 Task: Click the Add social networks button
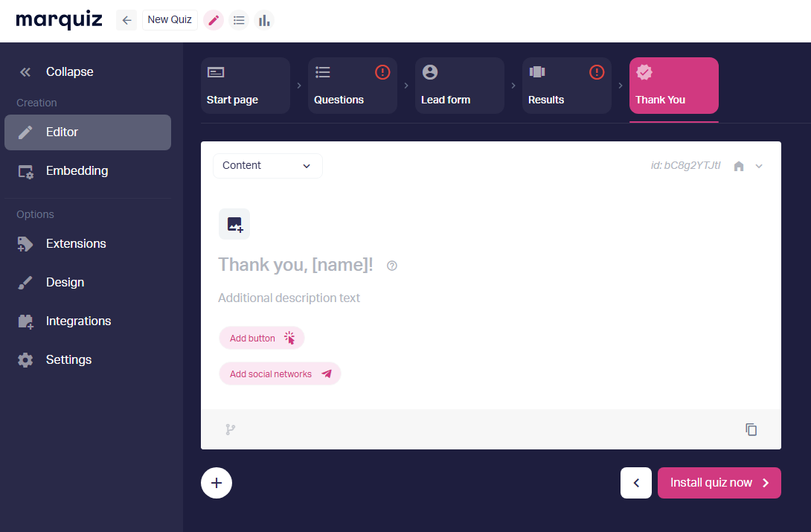(280, 374)
